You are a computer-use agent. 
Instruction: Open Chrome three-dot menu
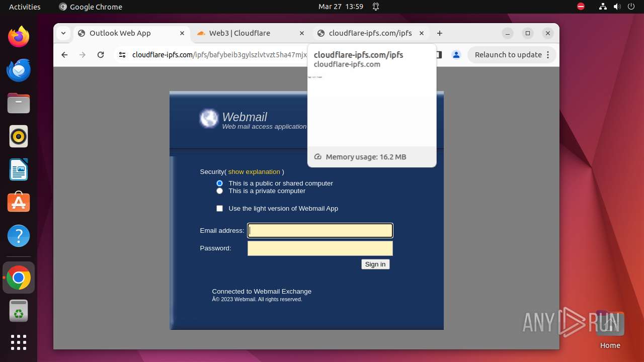[548, 55]
